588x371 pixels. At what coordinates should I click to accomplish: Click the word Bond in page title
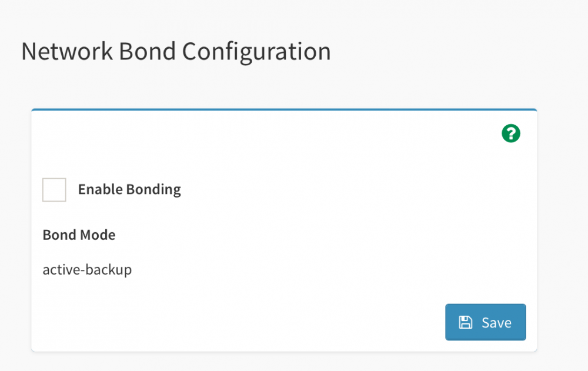coord(148,51)
